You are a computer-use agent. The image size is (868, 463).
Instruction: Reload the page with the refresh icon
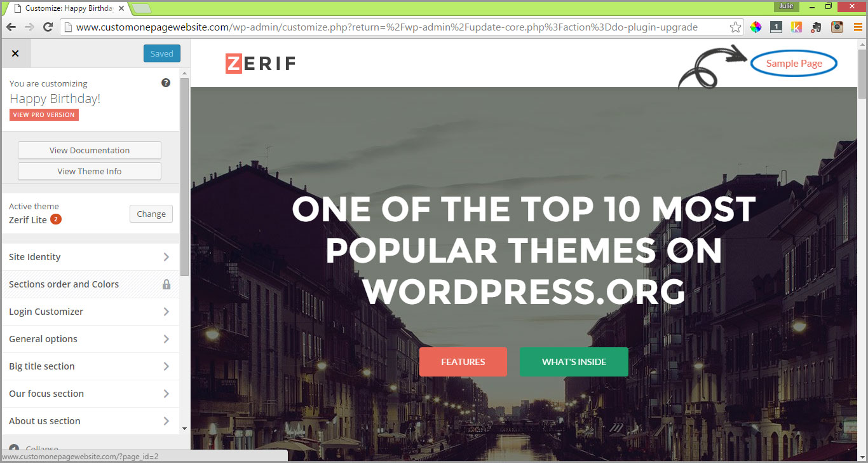[x=48, y=27]
